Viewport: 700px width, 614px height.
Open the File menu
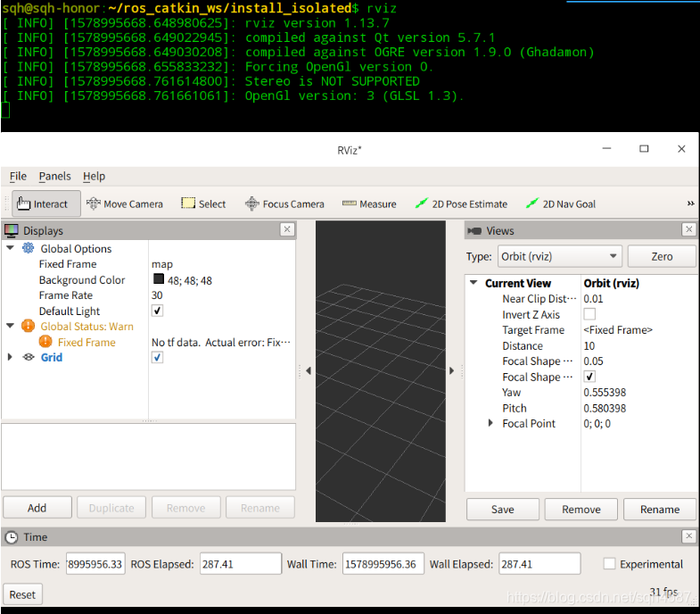tap(19, 176)
